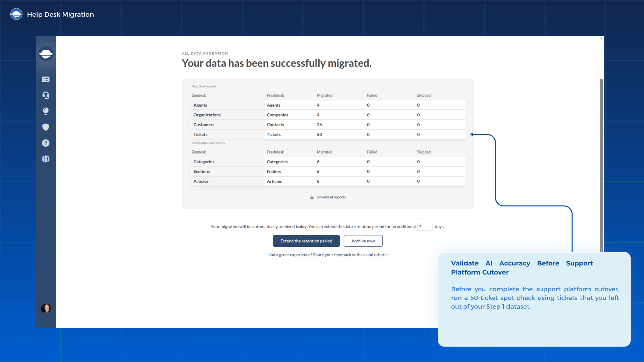The height and width of the screenshot is (362, 644).
Task: Click the Extend the retention period button
Action: coord(306,241)
